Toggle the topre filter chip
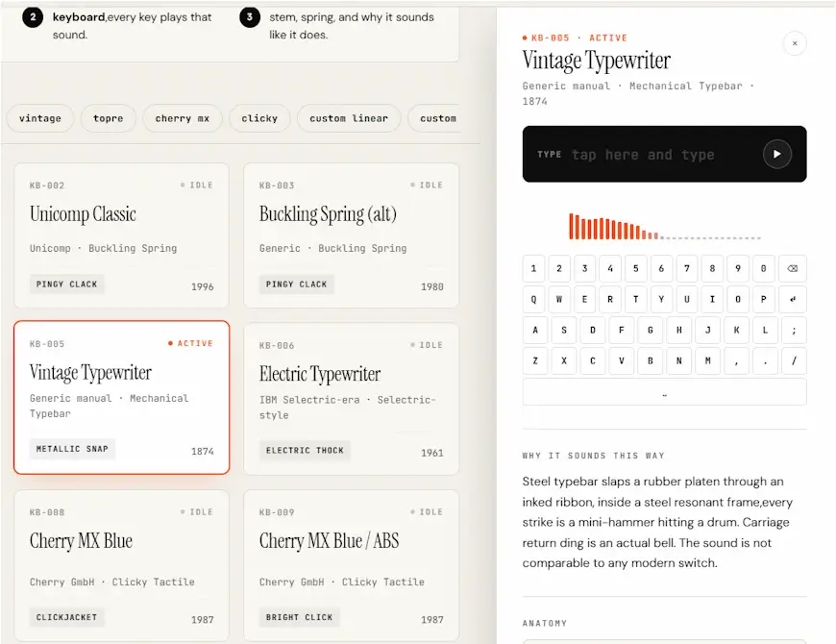This screenshot has height=644, width=836. pos(108,118)
